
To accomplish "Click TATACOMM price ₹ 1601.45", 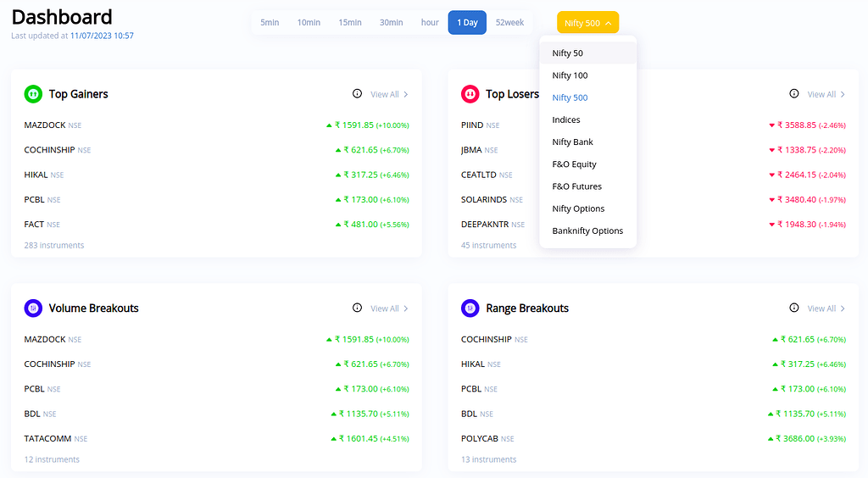I will pyautogui.click(x=359, y=439).
